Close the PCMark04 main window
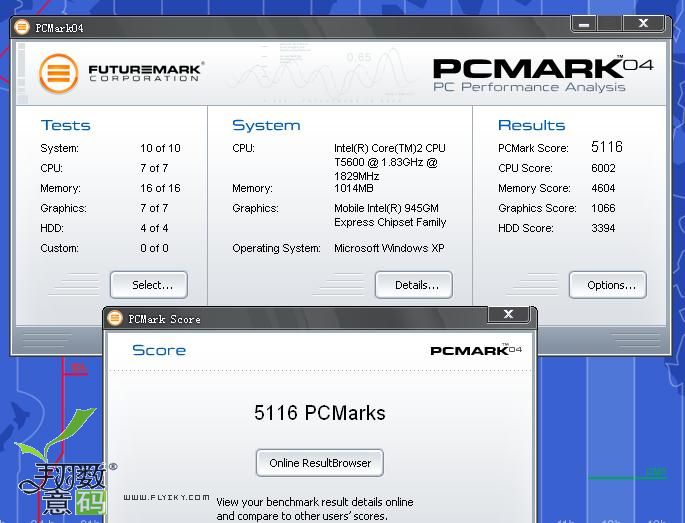Viewport: 685px width, 523px height. 643,23
